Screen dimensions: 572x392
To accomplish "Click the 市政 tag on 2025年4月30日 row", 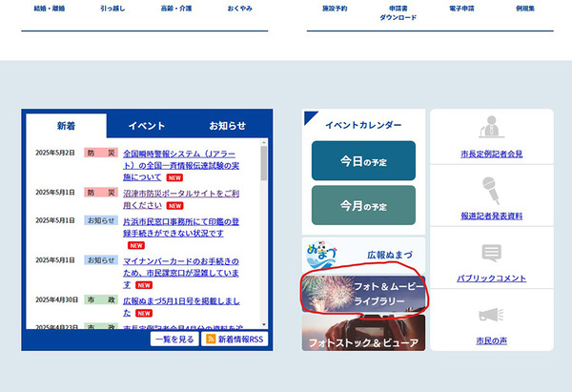I will click(101, 300).
